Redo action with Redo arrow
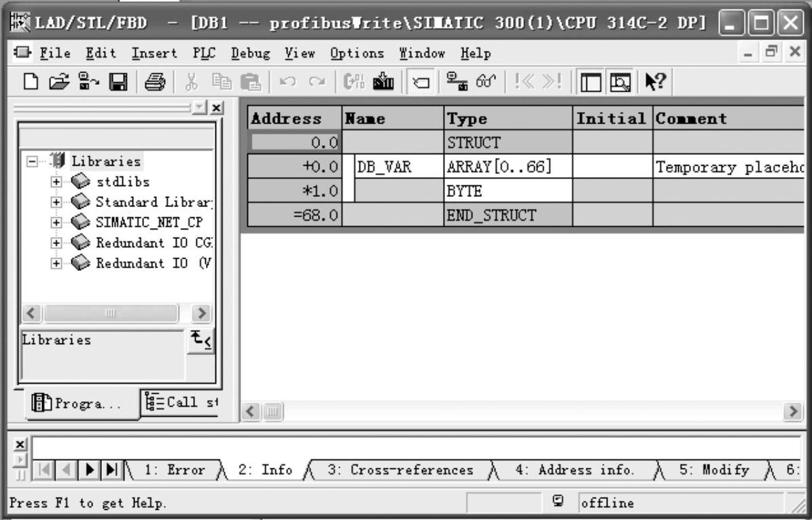Image resolution: width=812 pixels, height=520 pixels. pos(317,81)
